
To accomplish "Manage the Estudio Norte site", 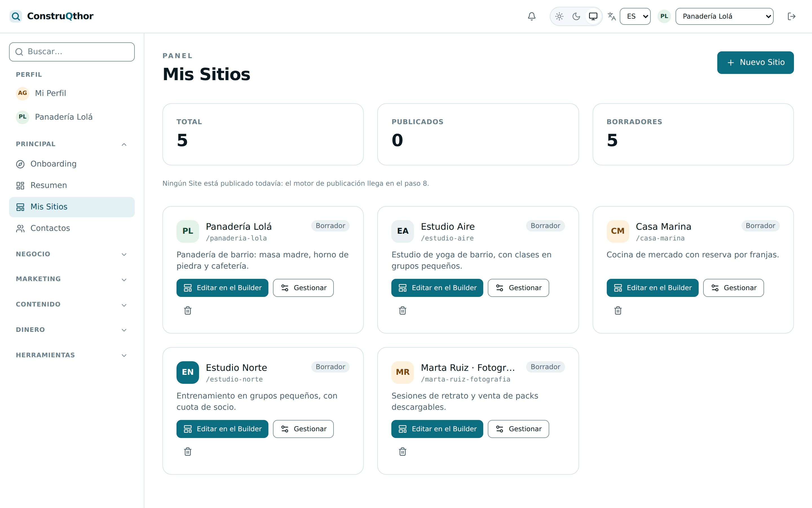I will (303, 429).
